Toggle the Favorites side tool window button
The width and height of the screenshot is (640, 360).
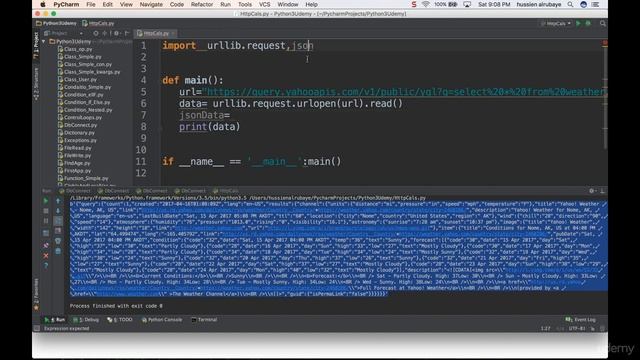click(x=36, y=295)
